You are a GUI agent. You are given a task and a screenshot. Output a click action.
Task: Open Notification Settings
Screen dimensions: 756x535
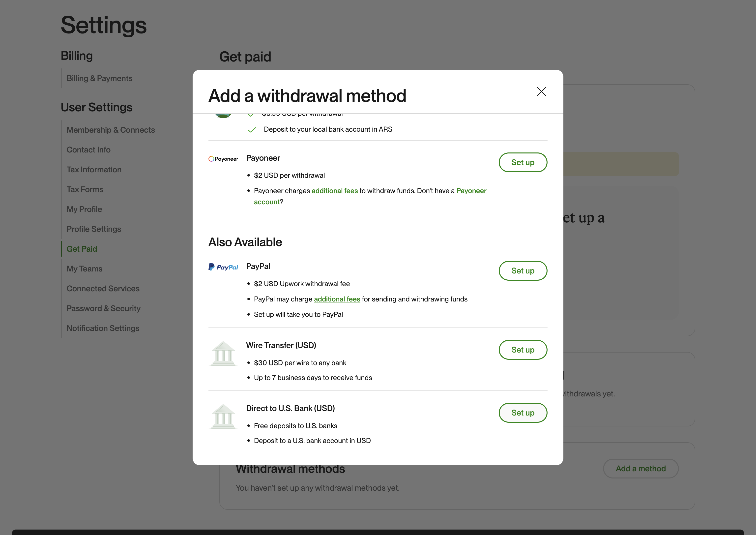click(x=103, y=328)
